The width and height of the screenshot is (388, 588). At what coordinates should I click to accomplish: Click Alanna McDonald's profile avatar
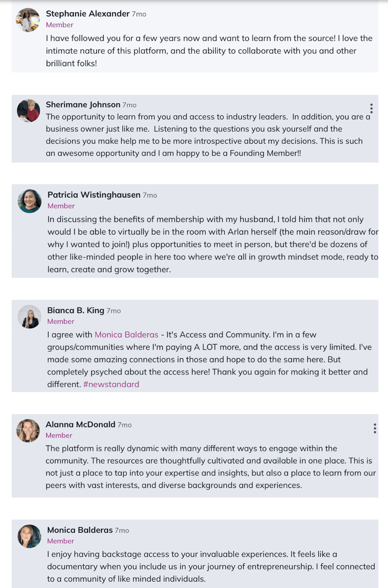click(28, 431)
